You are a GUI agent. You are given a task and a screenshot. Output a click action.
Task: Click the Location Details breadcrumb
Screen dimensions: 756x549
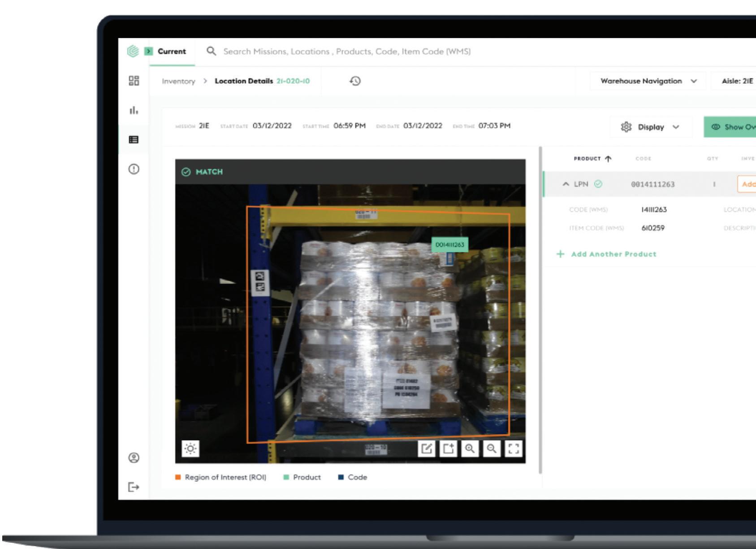point(244,81)
